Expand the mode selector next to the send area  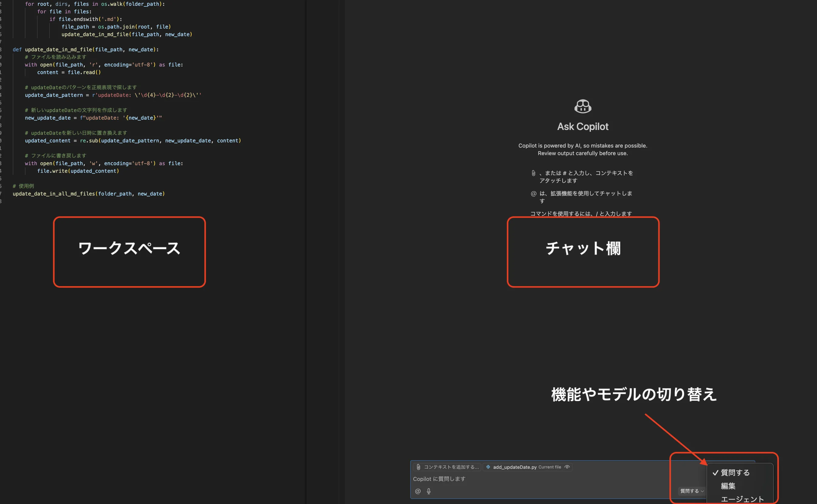[x=691, y=491]
